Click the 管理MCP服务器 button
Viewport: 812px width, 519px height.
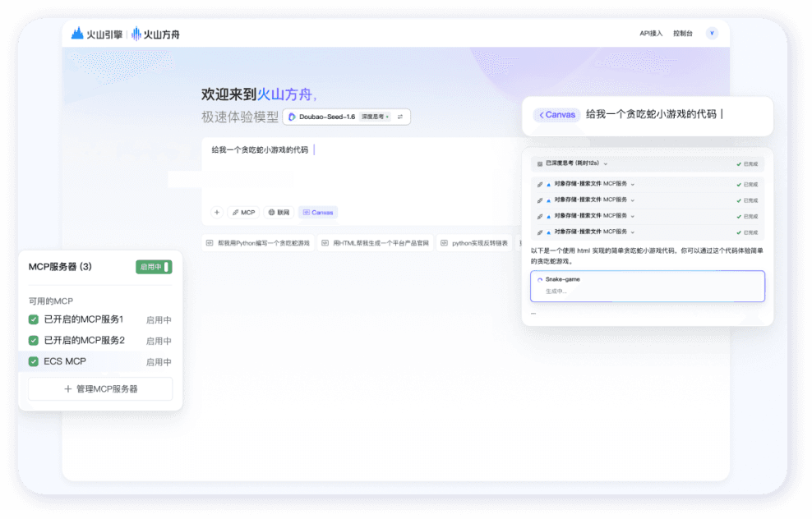pyautogui.click(x=100, y=388)
